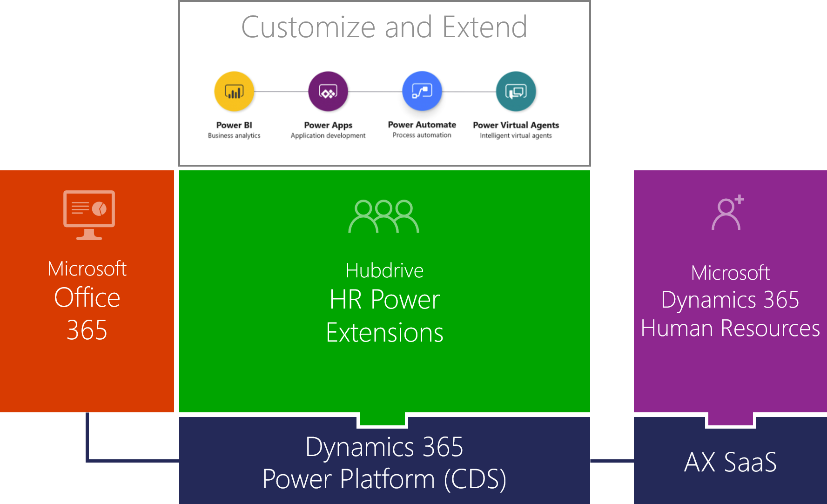
Task: Click the three-people icon in Hubdrive tile
Action: click(384, 216)
